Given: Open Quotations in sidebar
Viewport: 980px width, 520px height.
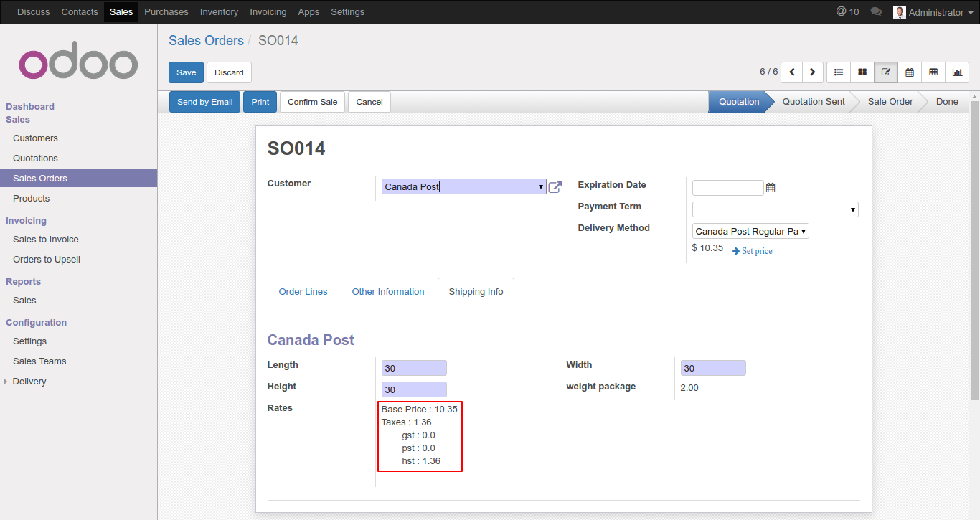Looking at the screenshot, I should [x=35, y=159].
